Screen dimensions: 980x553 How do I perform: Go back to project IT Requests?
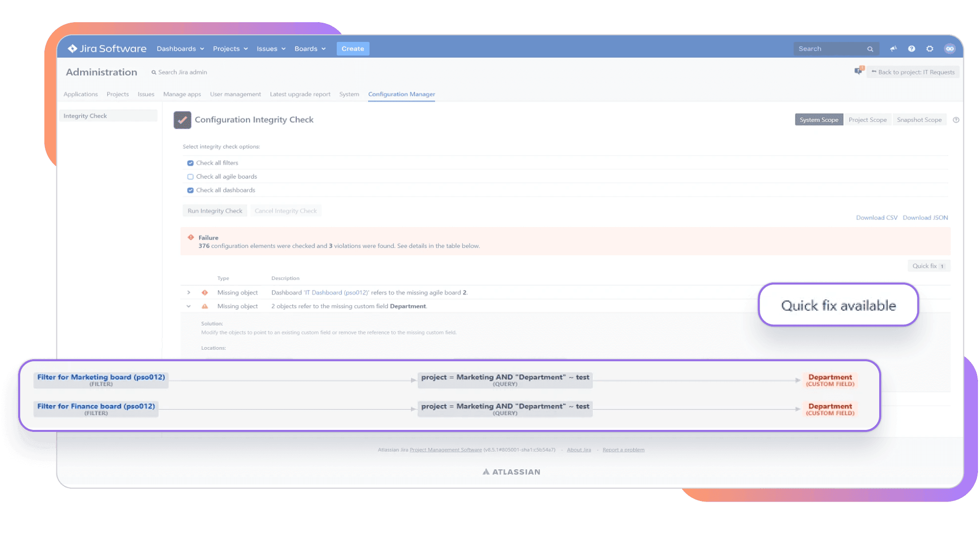(x=913, y=72)
